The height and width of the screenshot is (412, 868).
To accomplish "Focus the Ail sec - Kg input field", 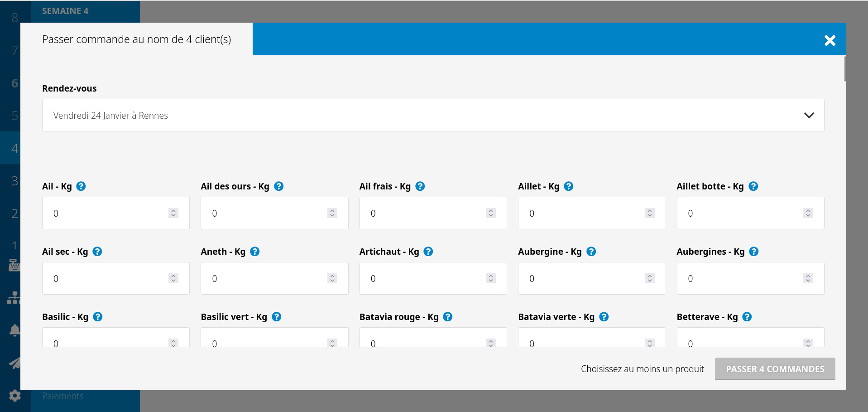I will pos(109,278).
